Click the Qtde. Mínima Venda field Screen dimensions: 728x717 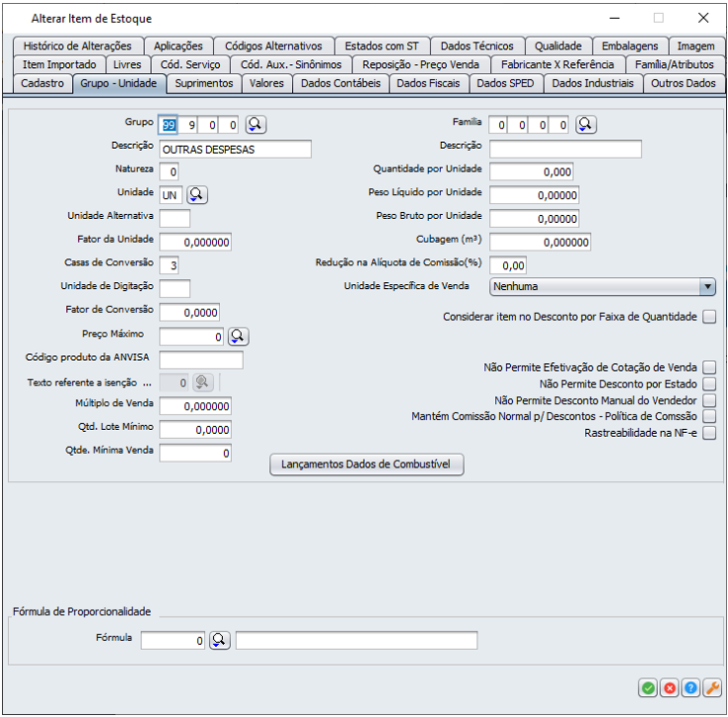pyautogui.click(x=195, y=453)
